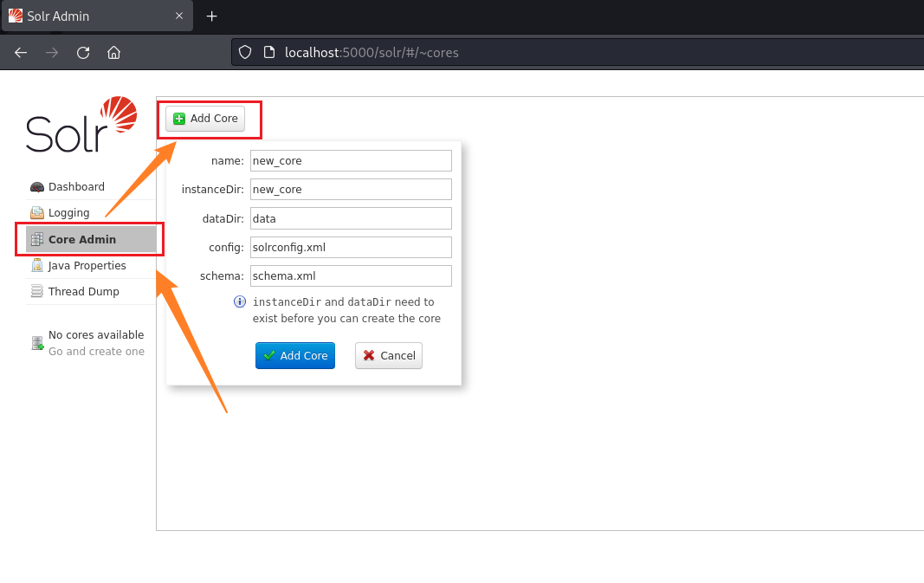Click the name input field
924x583 pixels.
tap(351, 161)
